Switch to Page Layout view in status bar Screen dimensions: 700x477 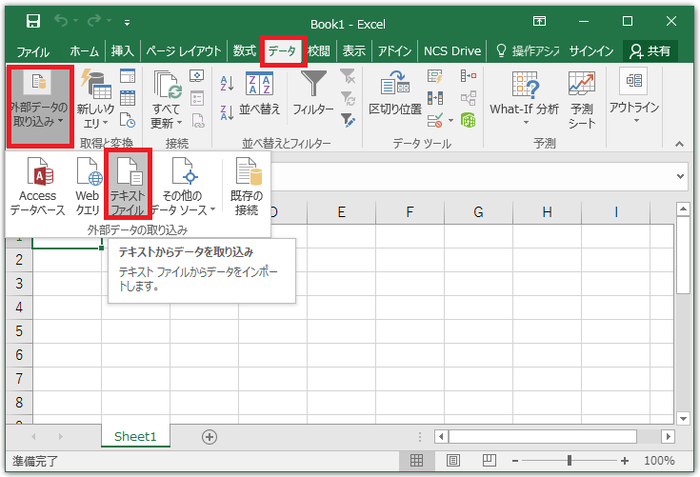(453, 460)
